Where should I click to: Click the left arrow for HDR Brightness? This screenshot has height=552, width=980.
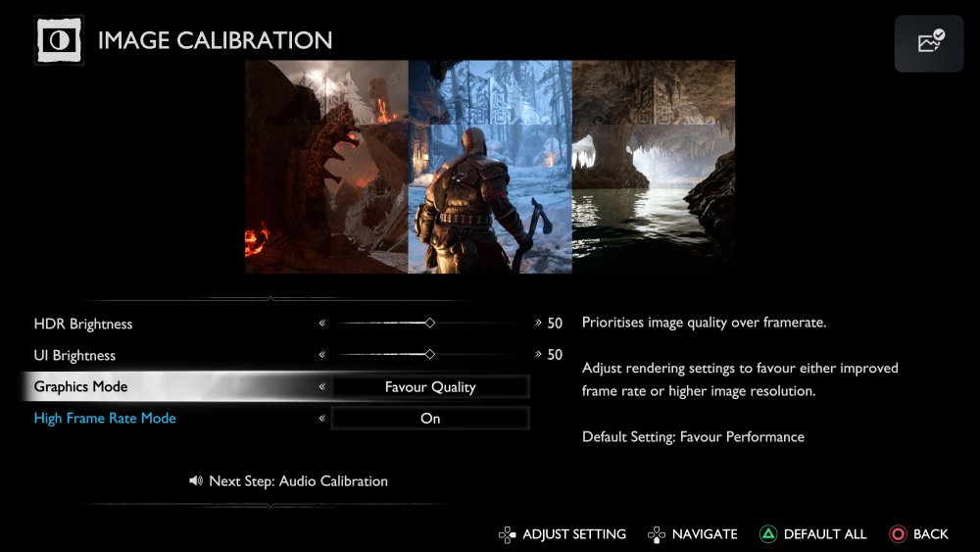321,324
